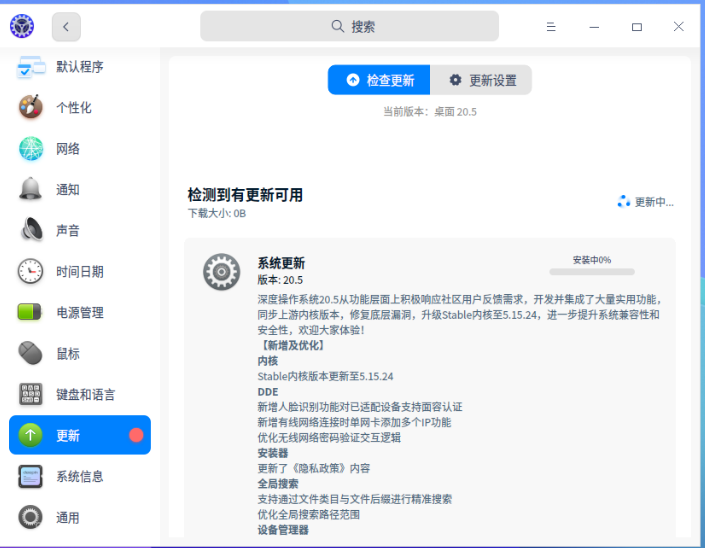The height and width of the screenshot is (548, 705).
Task: Click the 更新设置 gear icon
Action: pyautogui.click(x=455, y=80)
